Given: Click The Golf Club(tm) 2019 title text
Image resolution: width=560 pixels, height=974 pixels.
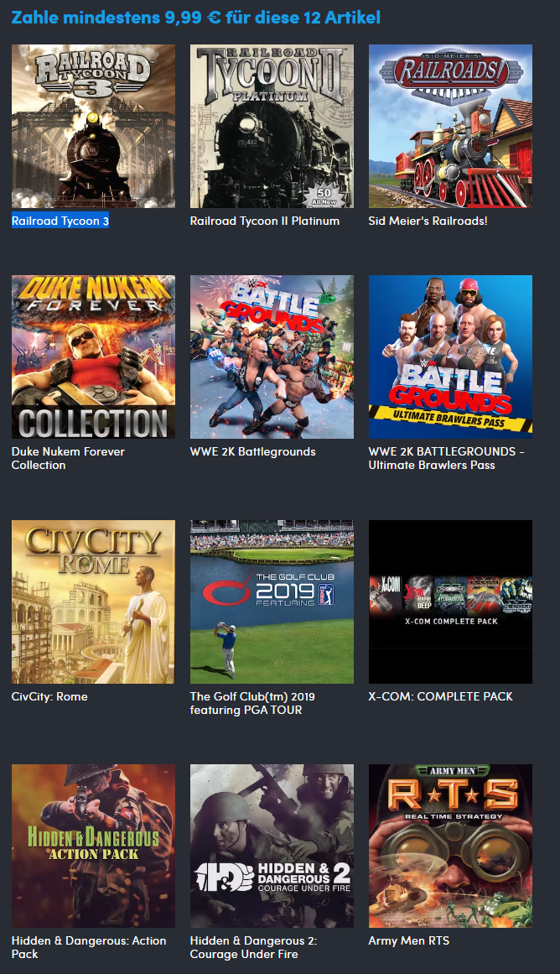Looking at the screenshot, I should [252, 703].
